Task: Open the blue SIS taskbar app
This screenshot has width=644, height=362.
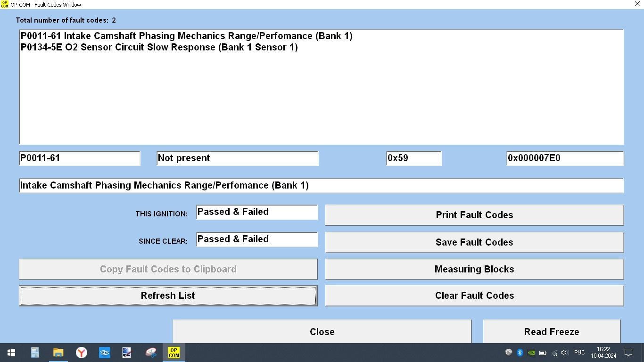Action: tap(104, 353)
